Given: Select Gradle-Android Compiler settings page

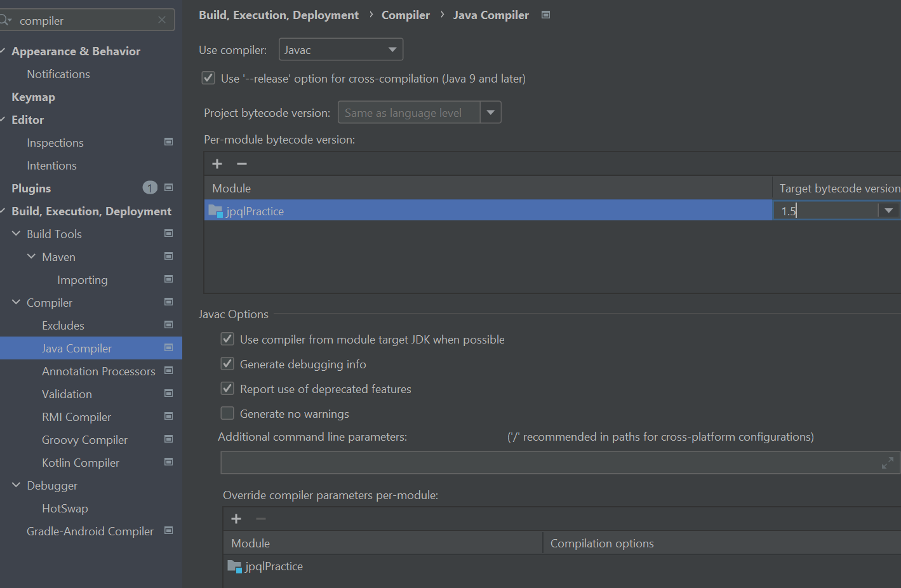Looking at the screenshot, I should point(90,531).
